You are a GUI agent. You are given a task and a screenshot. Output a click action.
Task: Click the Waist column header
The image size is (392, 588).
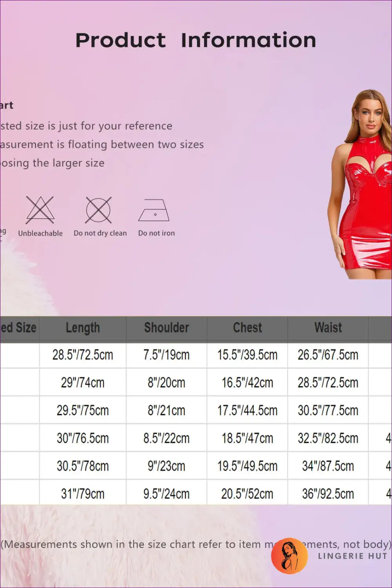328,328
